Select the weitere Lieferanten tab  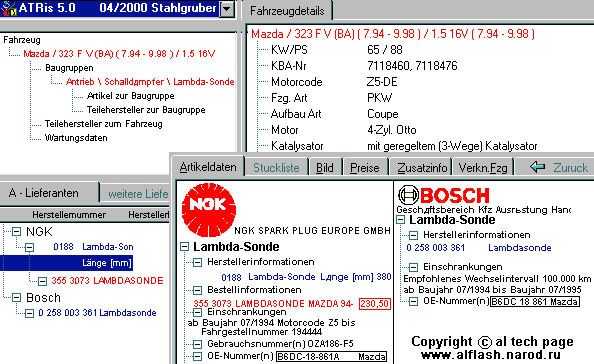138,194
